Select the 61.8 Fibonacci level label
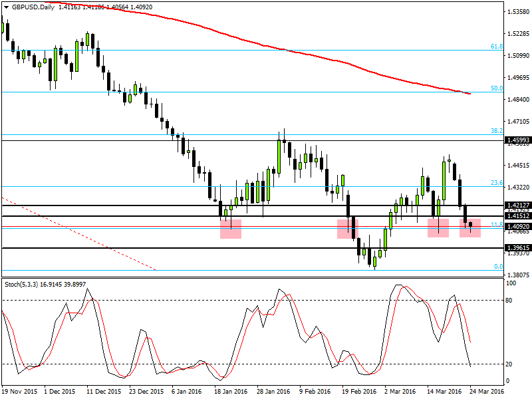This screenshot has width=532, height=399. tap(497, 47)
